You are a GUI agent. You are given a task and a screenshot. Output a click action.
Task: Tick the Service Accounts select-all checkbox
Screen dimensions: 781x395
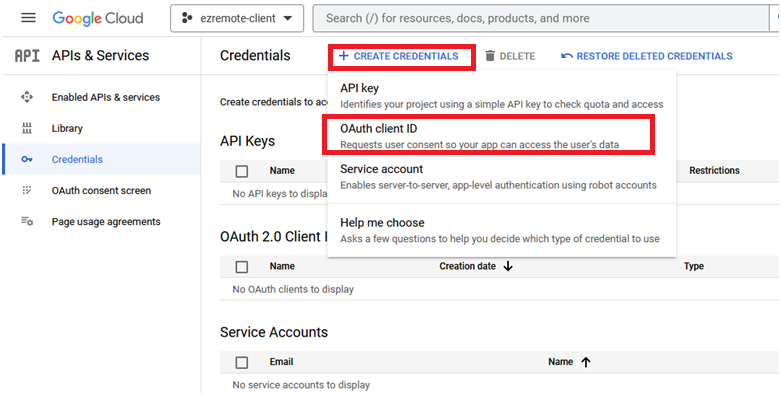(242, 363)
